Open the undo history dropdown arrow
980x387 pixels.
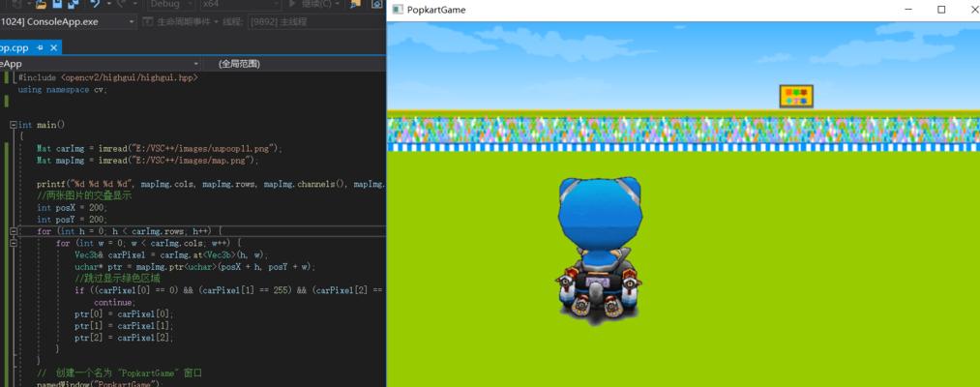(108, 4)
